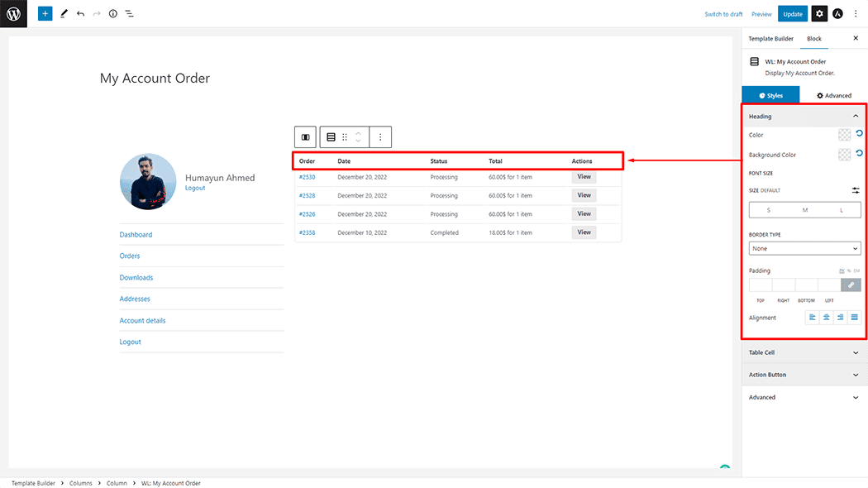The width and height of the screenshot is (868, 488).
Task: Expand the Action Button section
Action: coord(804,375)
